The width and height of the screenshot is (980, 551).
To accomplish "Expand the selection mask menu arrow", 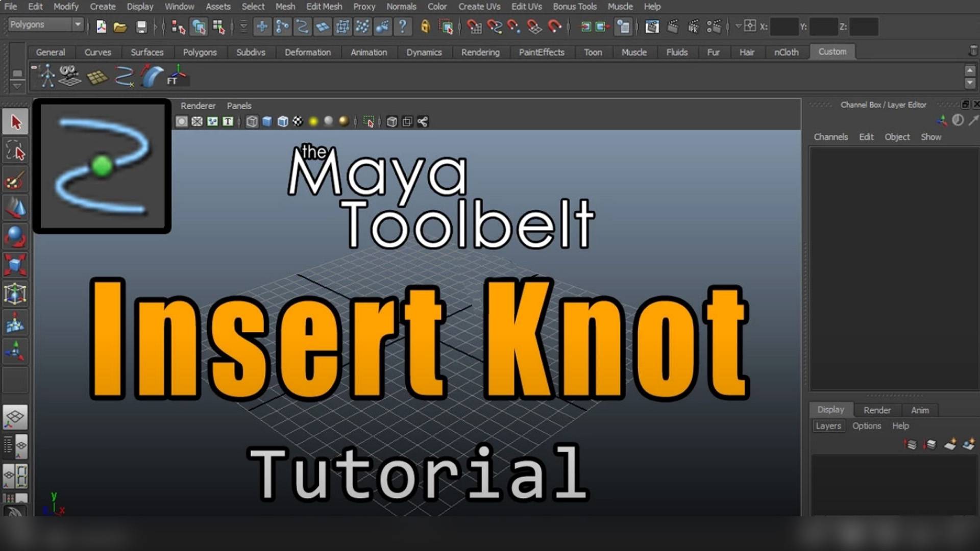I will pyautogui.click(x=243, y=27).
